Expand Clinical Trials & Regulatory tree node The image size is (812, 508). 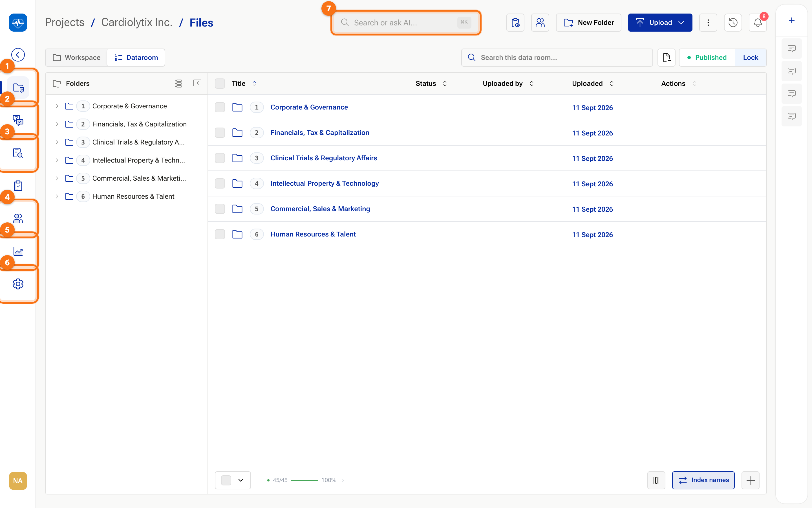coord(57,143)
